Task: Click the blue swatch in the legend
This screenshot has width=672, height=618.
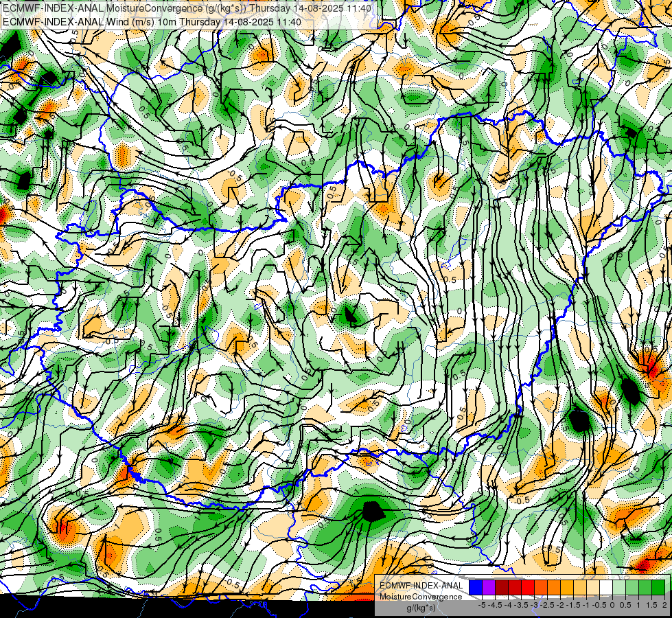Action: 476,587
